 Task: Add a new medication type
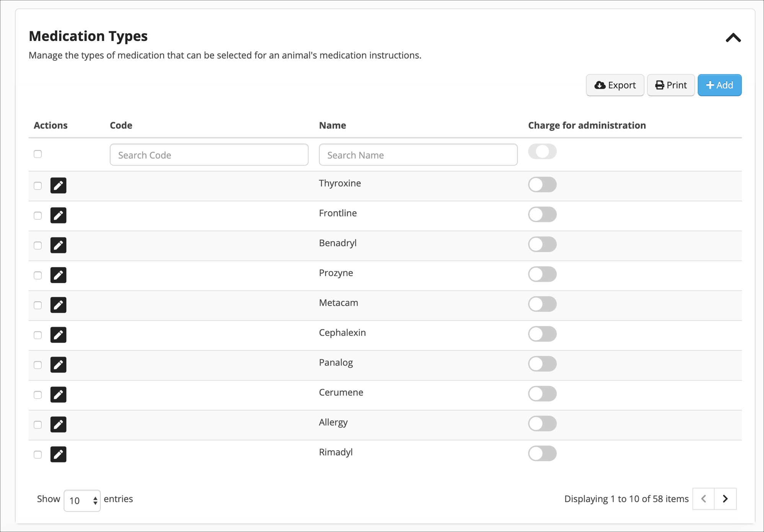pyautogui.click(x=719, y=85)
